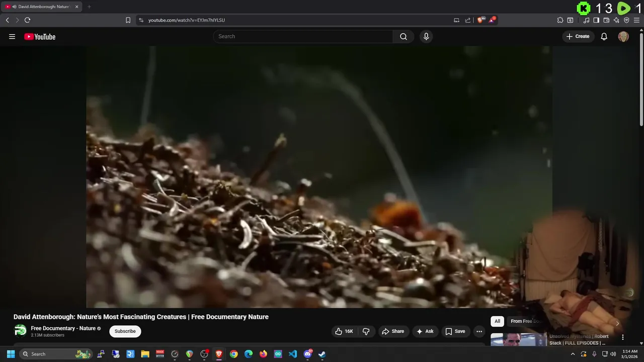Image resolution: width=644 pixels, height=362 pixels.
Task: Go to the YouTube home logo
Action: tap(40, 37)
